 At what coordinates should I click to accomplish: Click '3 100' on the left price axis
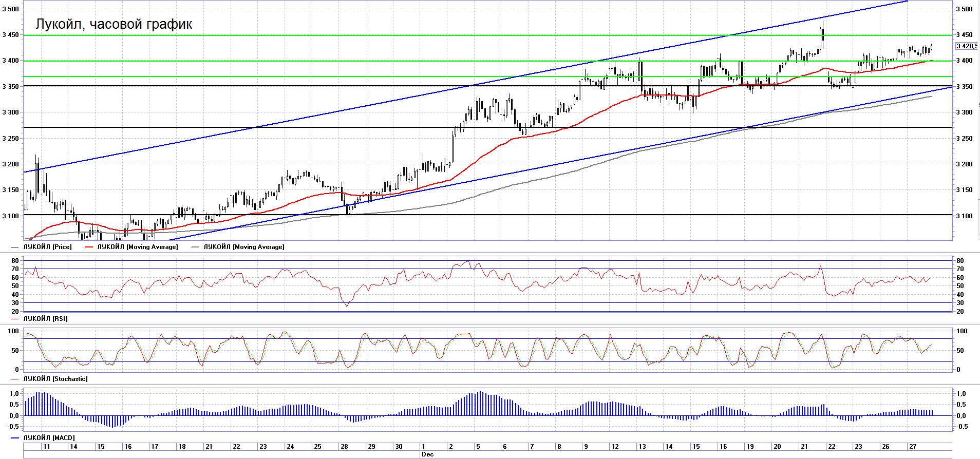click(11, 216)
